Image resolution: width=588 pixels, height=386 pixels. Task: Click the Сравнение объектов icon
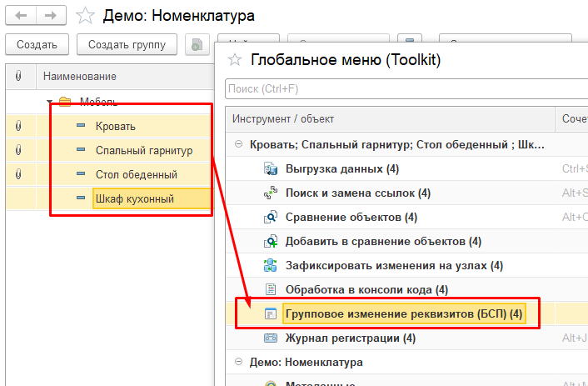(x=270, y=218)
